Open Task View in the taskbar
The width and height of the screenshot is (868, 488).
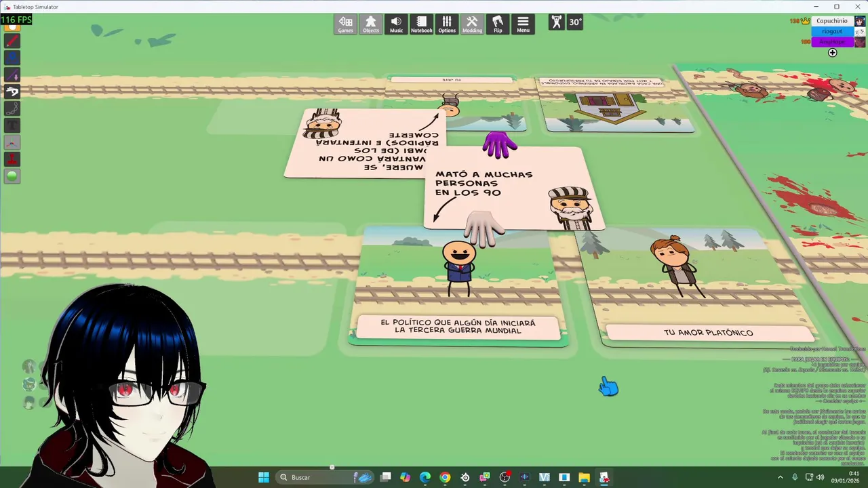(386, 477)
